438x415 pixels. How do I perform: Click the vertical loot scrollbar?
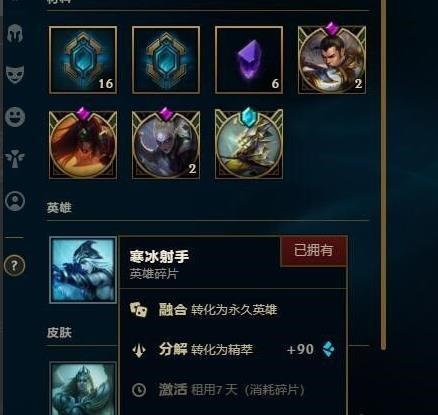(x=383, y=173)
